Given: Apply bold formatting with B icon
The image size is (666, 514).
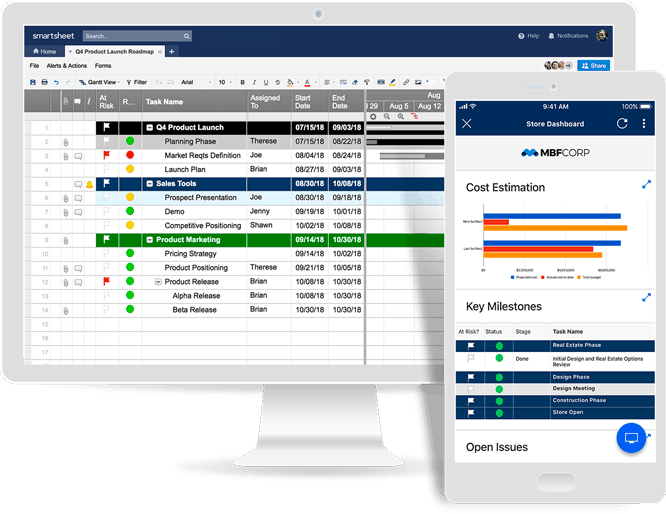Looking at the screenshot, I should [242, 82].
